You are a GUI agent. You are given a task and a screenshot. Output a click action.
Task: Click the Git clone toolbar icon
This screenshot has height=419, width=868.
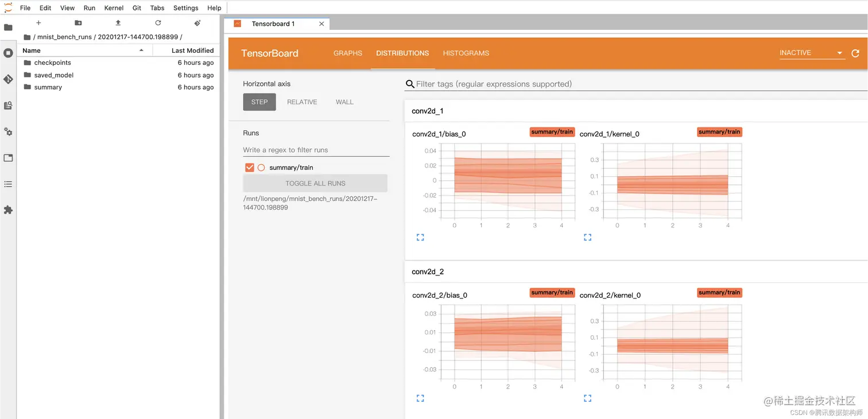(197, 23)
